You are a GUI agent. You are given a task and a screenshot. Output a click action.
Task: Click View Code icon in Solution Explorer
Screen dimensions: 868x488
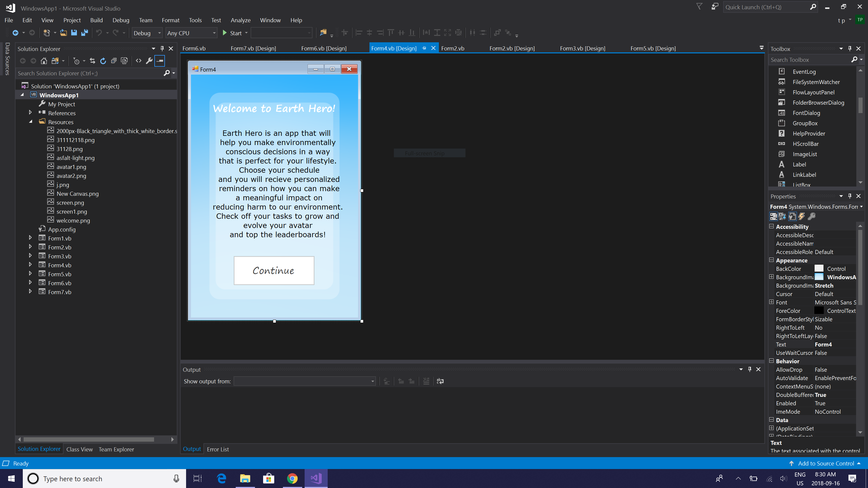pyautogui.click(x=139, y=61)
